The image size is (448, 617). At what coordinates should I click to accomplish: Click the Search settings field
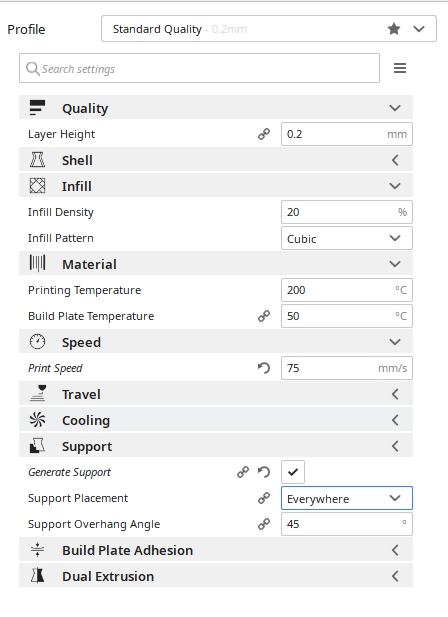click(x=199, y=68)
